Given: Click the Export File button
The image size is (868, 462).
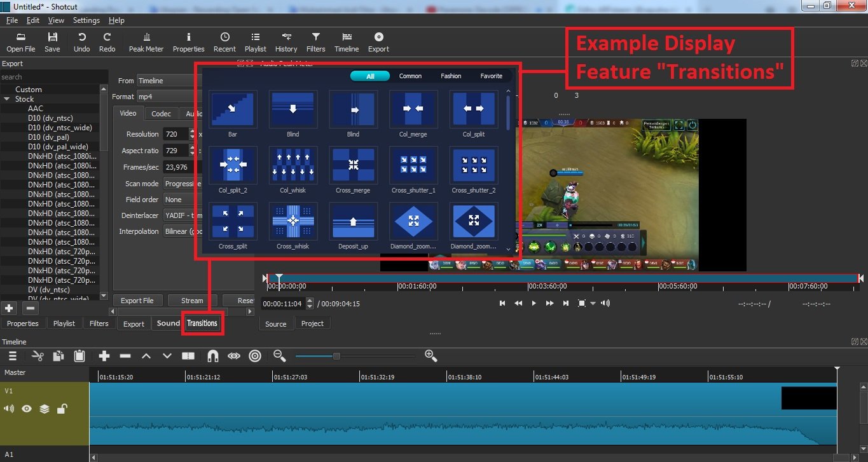Looking at the screenshot, I should click(x=137, y=301).
